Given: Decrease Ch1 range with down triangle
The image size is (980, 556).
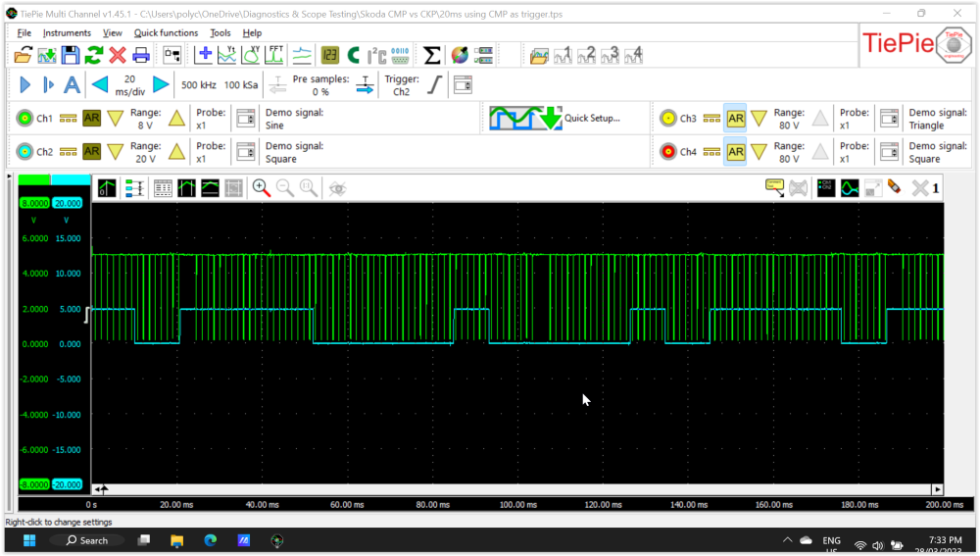Looking at the screenshot, I should [x=116, y=119].
